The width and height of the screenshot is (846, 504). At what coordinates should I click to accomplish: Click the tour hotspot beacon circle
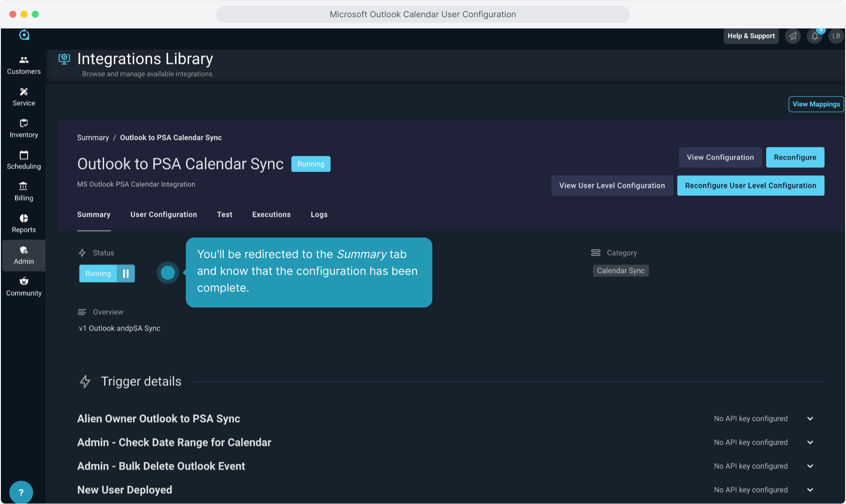pos(168,273)
